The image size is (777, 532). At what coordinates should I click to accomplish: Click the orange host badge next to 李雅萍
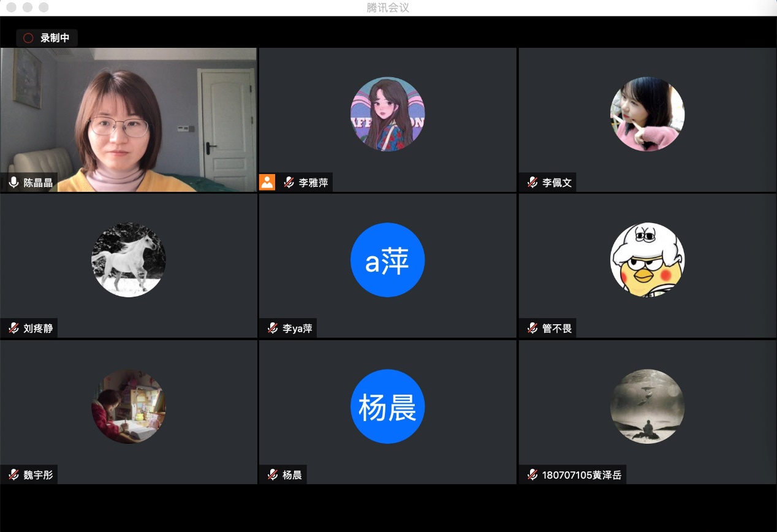pyautogui.click(x=267, y=182)
